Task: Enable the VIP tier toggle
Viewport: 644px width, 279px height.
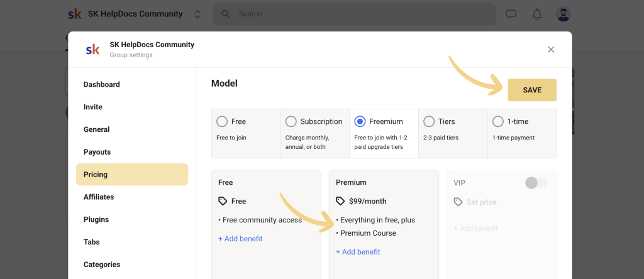Action: coord(536,183)
